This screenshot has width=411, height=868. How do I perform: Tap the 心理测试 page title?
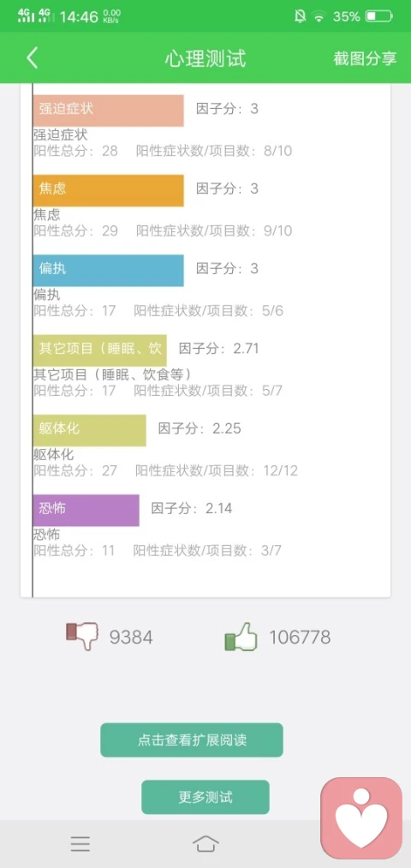point(205,58)
